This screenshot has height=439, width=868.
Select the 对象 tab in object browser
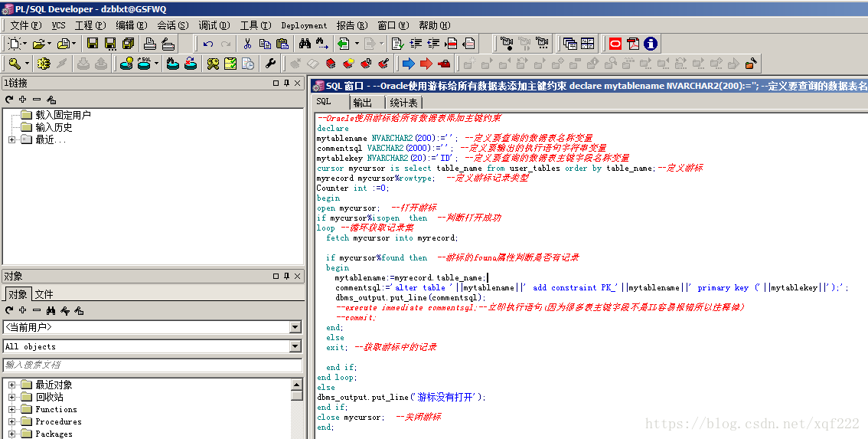[x=17, y=293]
